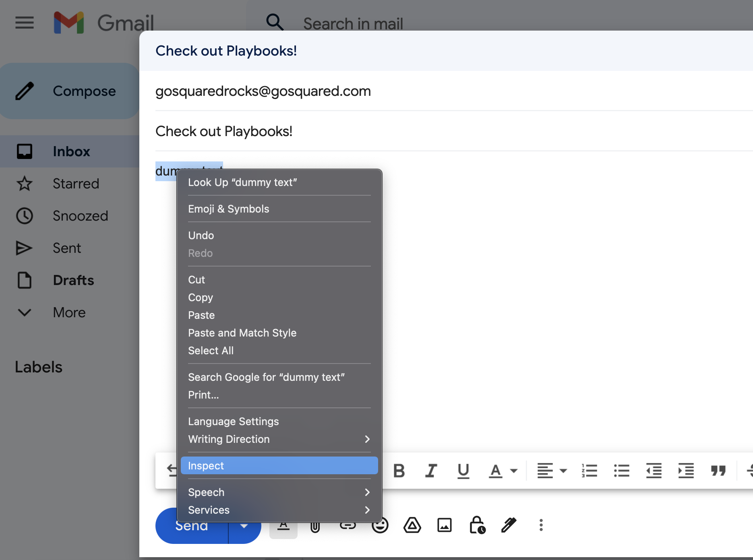Click the subject line Check out Playbooks!
Viewport: 753px width, 560px height.
(454, 131)
